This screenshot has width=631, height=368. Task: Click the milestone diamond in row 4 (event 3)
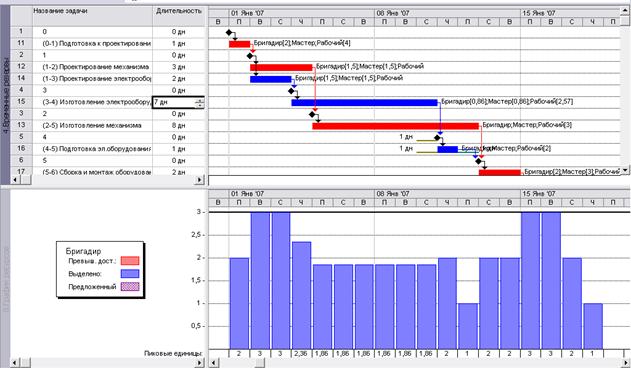(x=291, y=91)
